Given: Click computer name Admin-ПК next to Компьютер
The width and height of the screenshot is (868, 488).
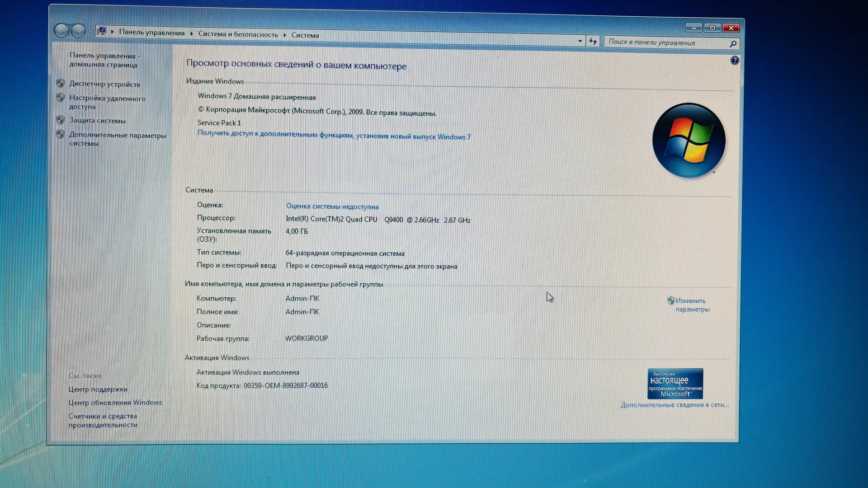Looking at the screenshot, I should click(x=302, y=298).
